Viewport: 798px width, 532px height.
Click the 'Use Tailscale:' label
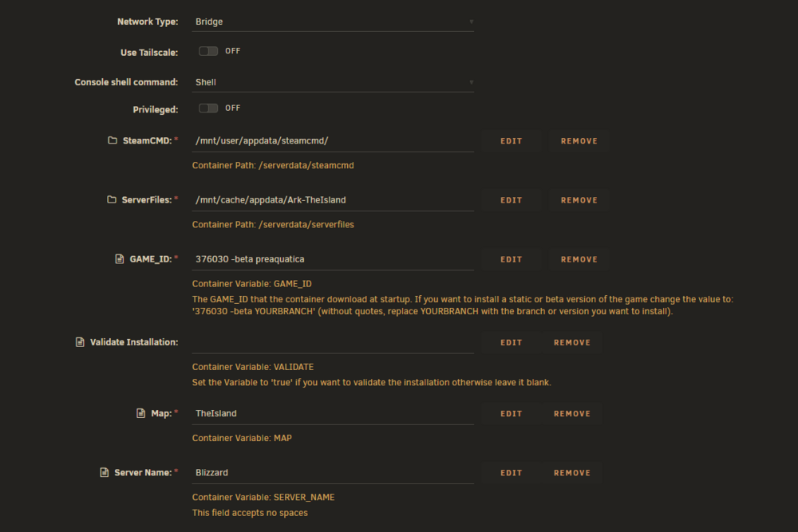coord(149,53)
